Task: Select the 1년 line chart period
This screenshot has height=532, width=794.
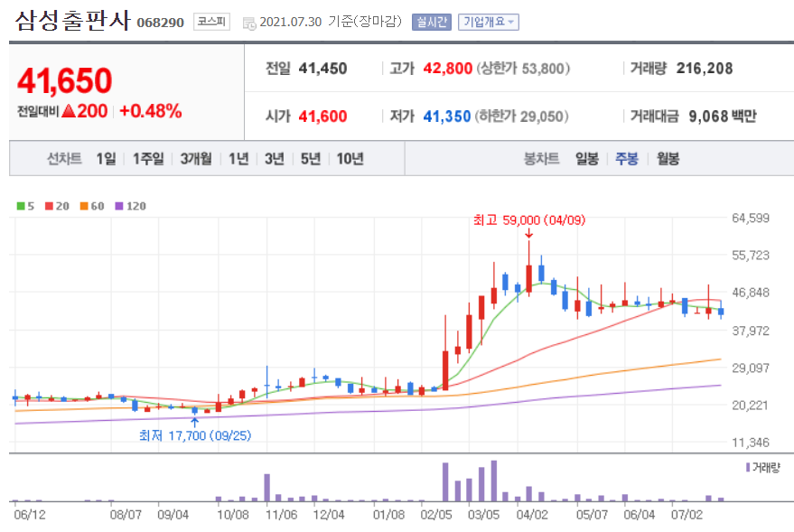Action: [x=238, y=159]
